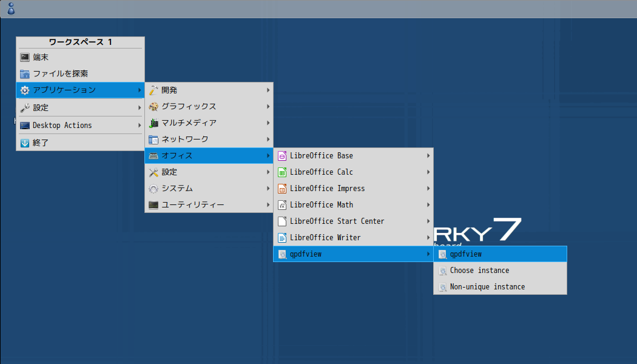Screen dimensions: 637x364
Task: Expand the マルチメディア submenu arrow
Action: [x=268, y=123]
